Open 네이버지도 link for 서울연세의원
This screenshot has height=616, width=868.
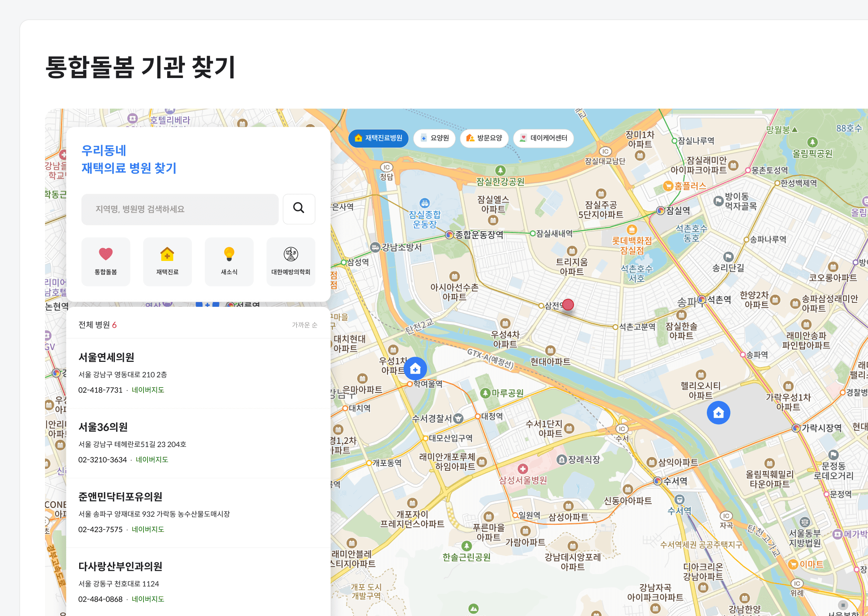click(148, 390)
